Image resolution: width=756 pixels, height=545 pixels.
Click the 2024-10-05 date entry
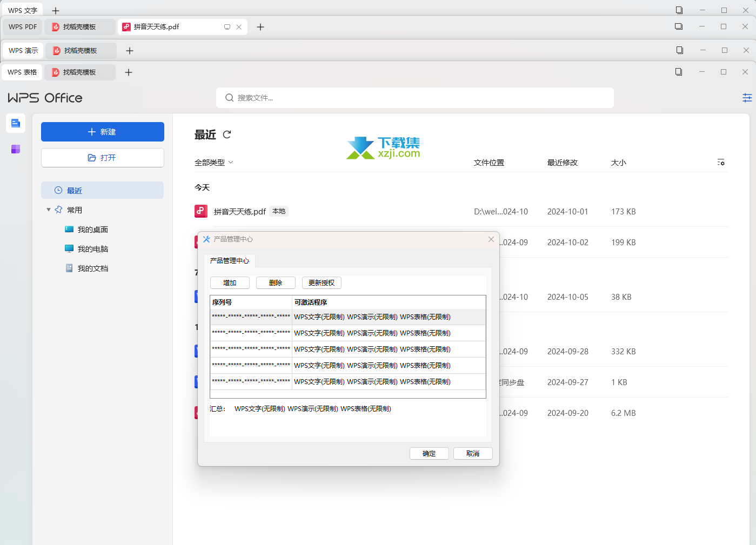[567, 297]
